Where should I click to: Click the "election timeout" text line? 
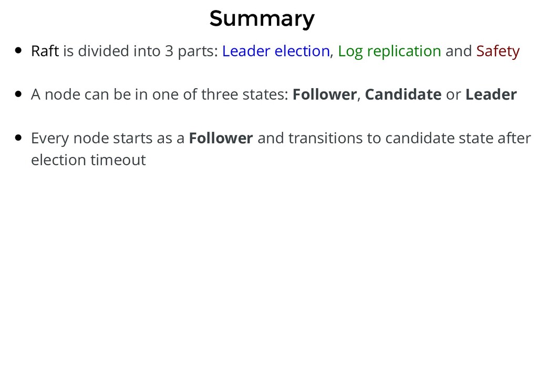point(88,160)
